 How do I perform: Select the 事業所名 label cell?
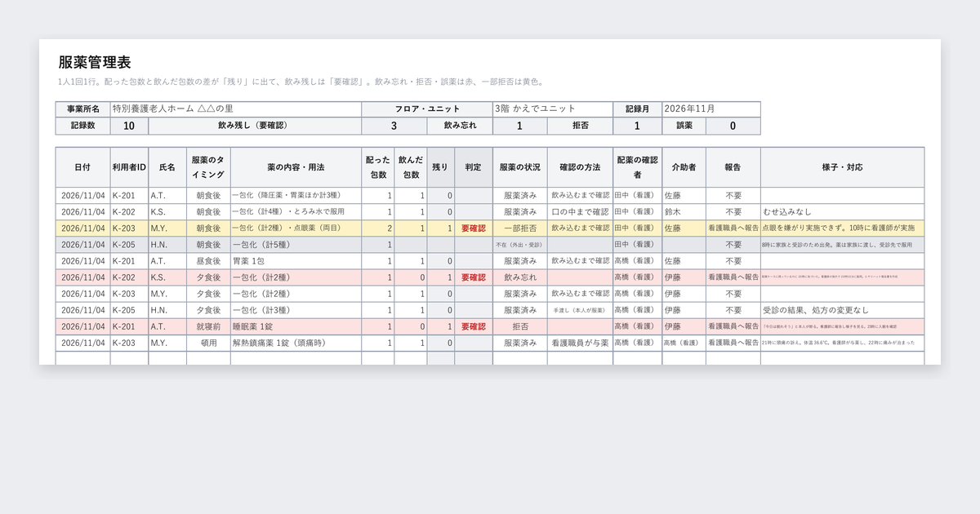tap(82, 109)
